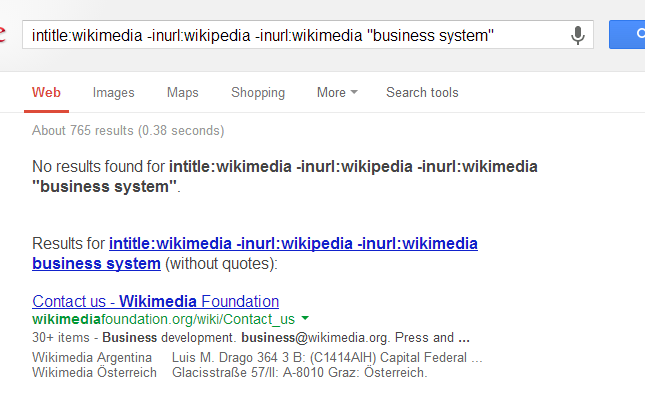Viewport: 645px width, 397px height.
Task: Click the '30+ items - Business development' snippet
Action: click(251, 338)
